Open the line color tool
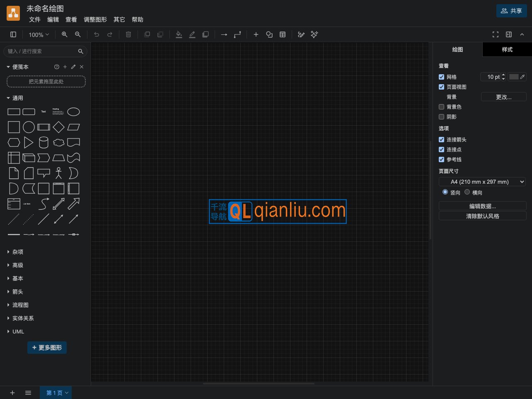 192,34
